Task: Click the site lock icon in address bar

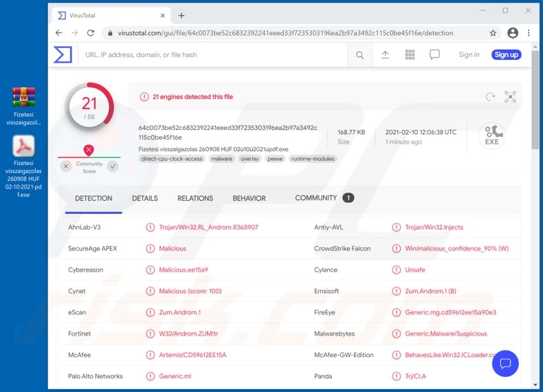Action: (x=110, y=33)
